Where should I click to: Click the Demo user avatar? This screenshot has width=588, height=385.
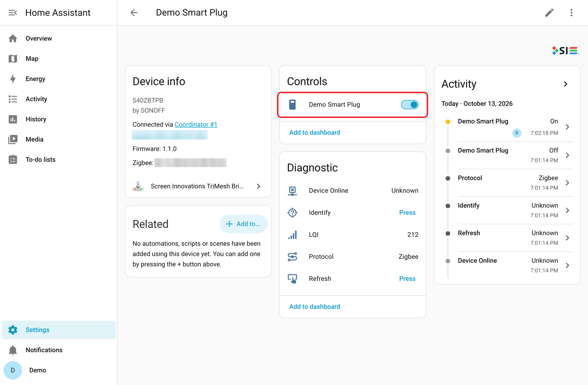pos(13,370)
